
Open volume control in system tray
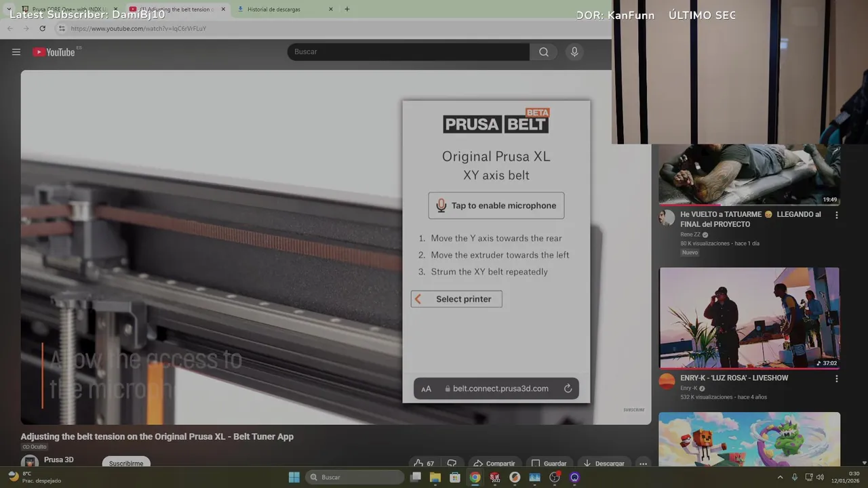point(820,477)
